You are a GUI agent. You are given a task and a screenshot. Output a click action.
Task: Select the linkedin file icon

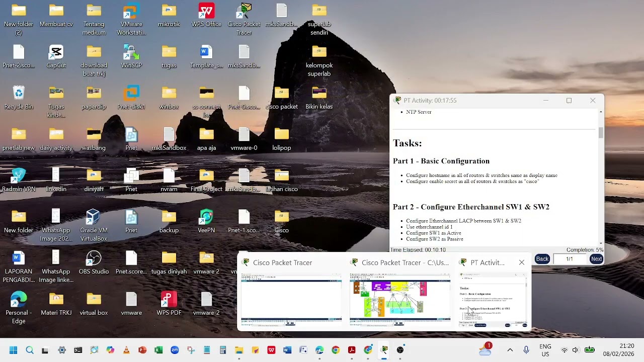tap(56, 180)
